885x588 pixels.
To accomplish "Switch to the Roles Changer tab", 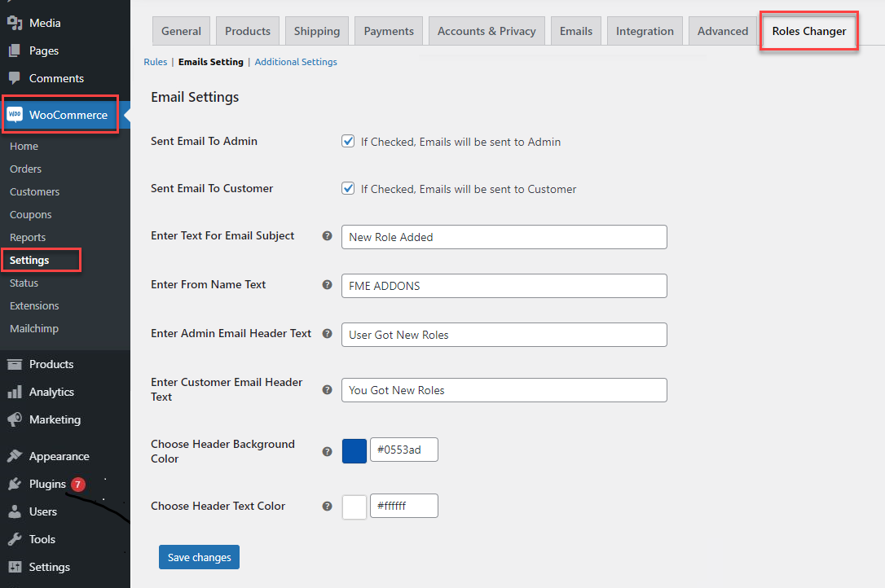I will (808, 30).
